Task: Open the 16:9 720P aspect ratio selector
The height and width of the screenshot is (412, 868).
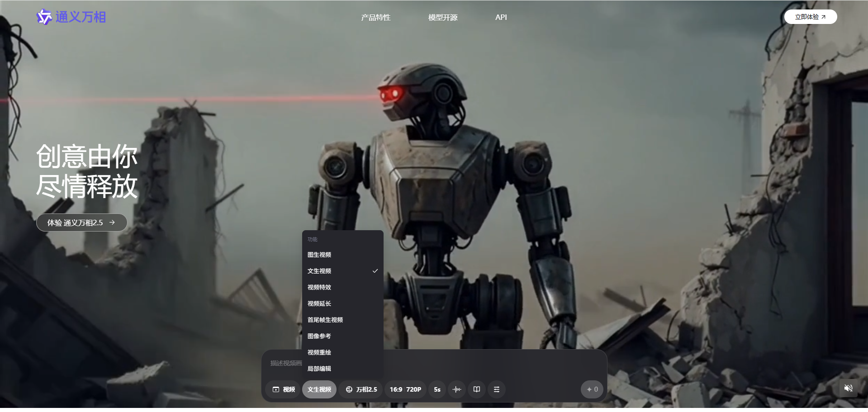Action: [405, 389]
